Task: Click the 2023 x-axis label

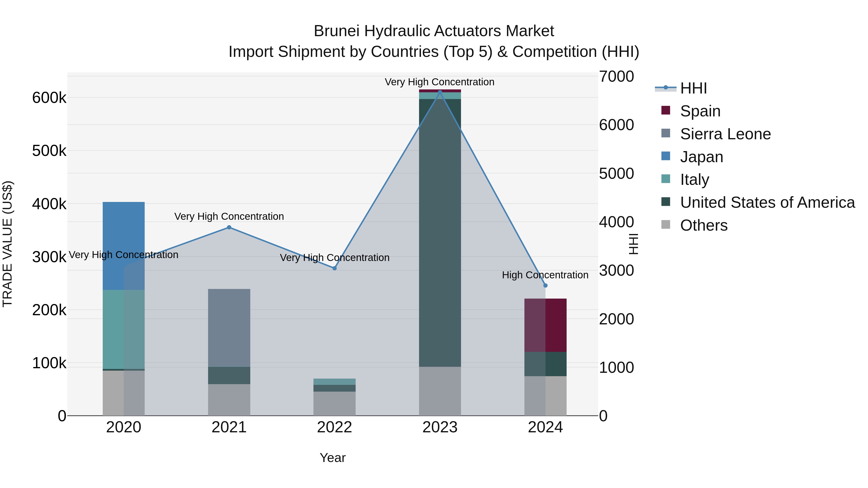Action: pyautogui.click(x=440, y=427)
